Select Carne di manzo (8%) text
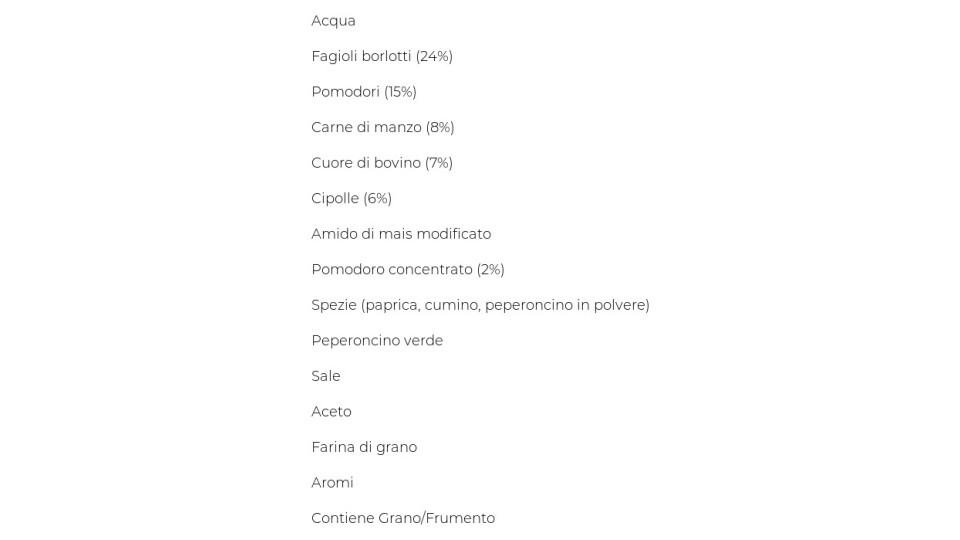 tap(383, 127)
